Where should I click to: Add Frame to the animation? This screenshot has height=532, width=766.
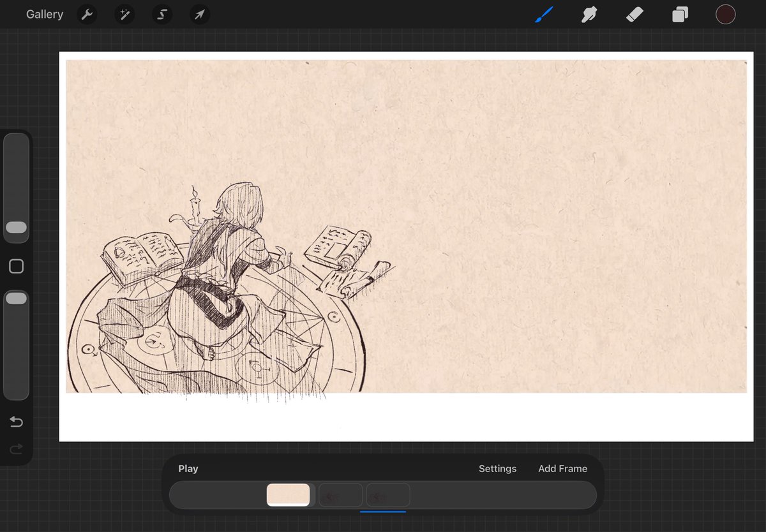(x=562, y=468)
